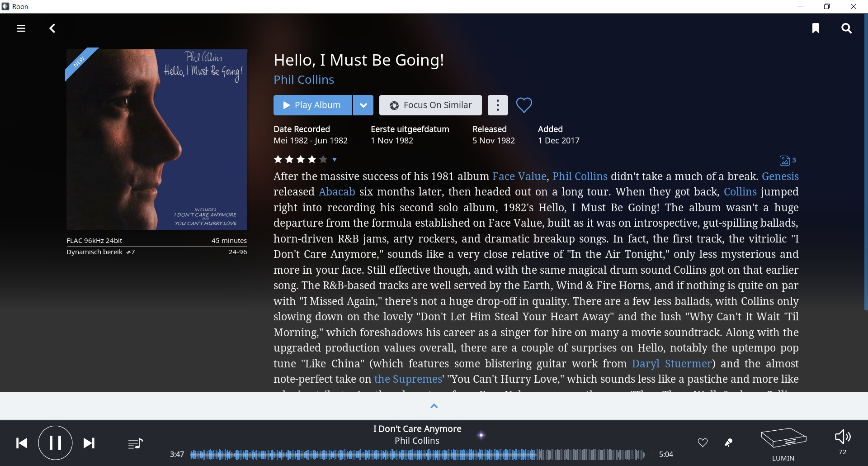Click Collins link before 'jumped'
This screenshot has height=466, width=868.
[x=740, y=192]
